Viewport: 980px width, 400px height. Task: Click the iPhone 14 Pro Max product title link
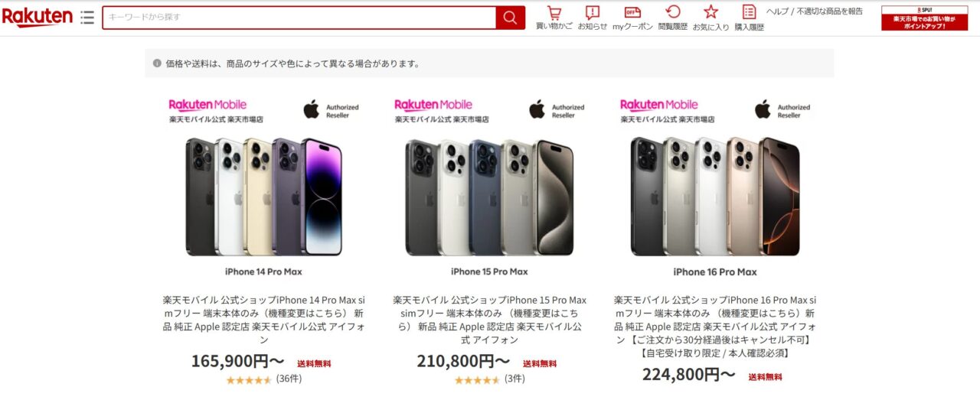click(x=264, y=320)
